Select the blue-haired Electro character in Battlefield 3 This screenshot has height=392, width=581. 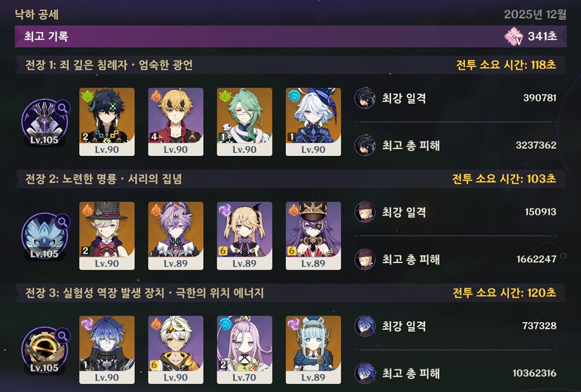[x=107, y=350]
